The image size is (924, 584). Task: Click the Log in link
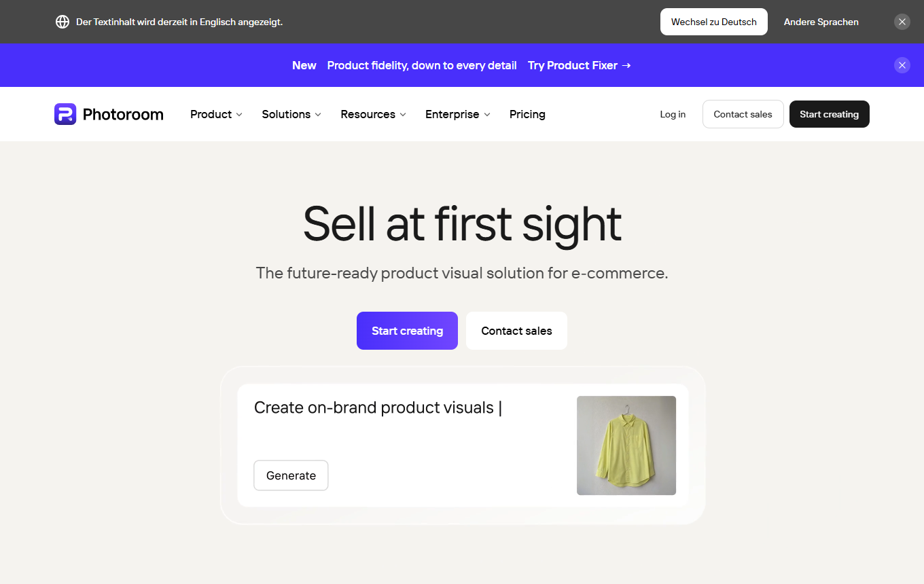673,114
